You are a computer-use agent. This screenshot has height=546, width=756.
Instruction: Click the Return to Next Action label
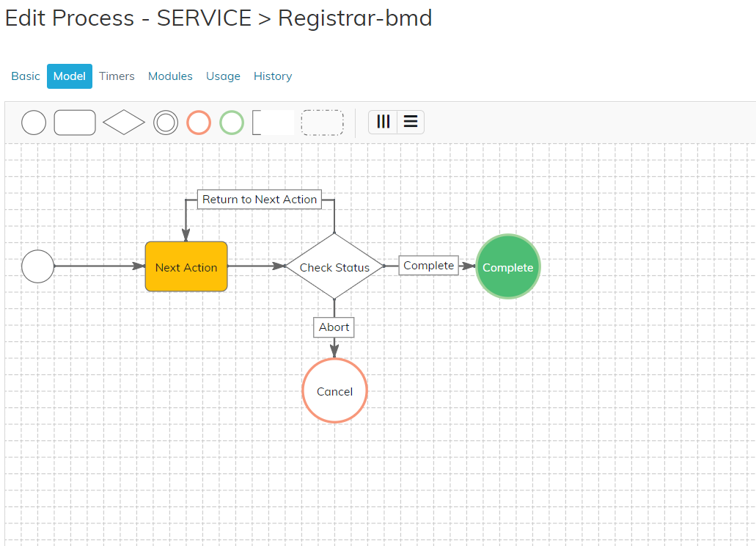(260, 200)
